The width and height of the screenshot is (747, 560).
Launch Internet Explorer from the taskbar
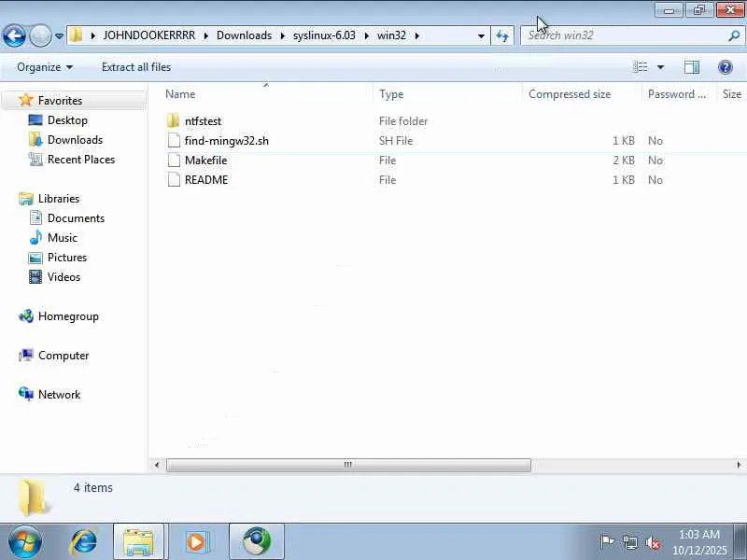tap(84, 542)
